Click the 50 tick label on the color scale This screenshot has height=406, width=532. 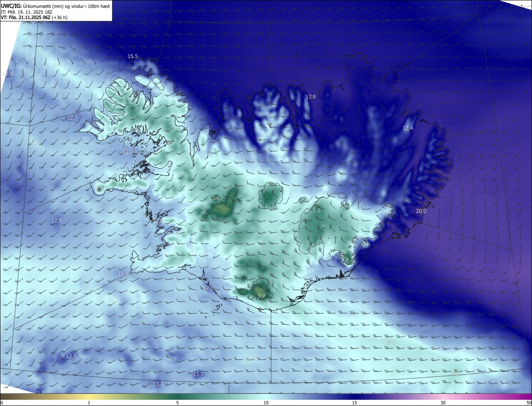(528, 403)
